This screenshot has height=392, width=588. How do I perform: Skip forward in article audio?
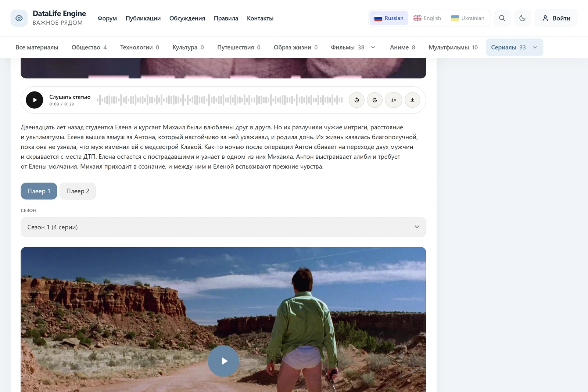[x=375, y=100]
